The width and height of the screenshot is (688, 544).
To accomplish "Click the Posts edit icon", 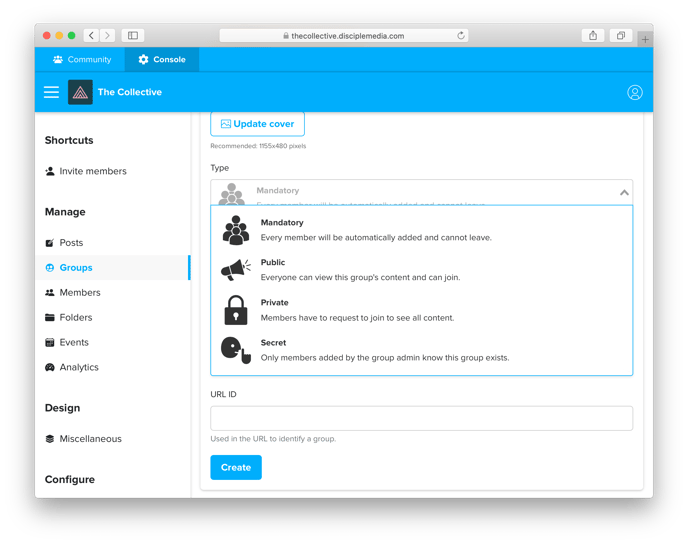I will [x=50, y=243].
